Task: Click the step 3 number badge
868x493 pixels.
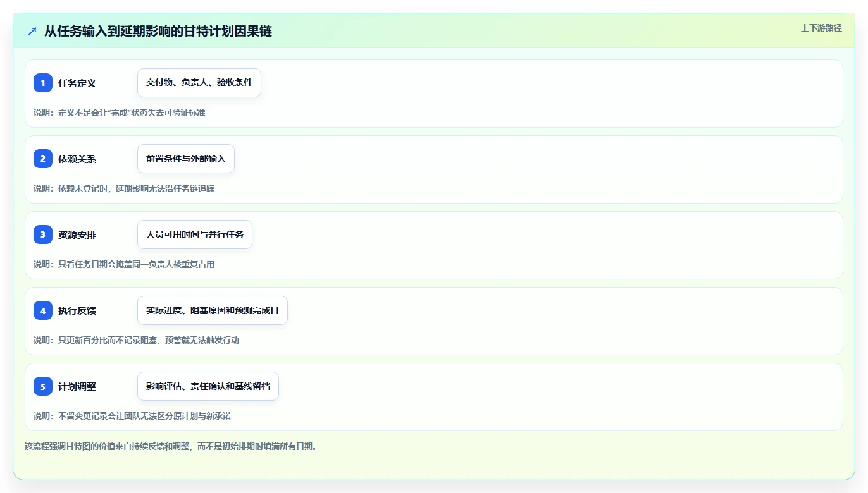Action: click(43, 234)
